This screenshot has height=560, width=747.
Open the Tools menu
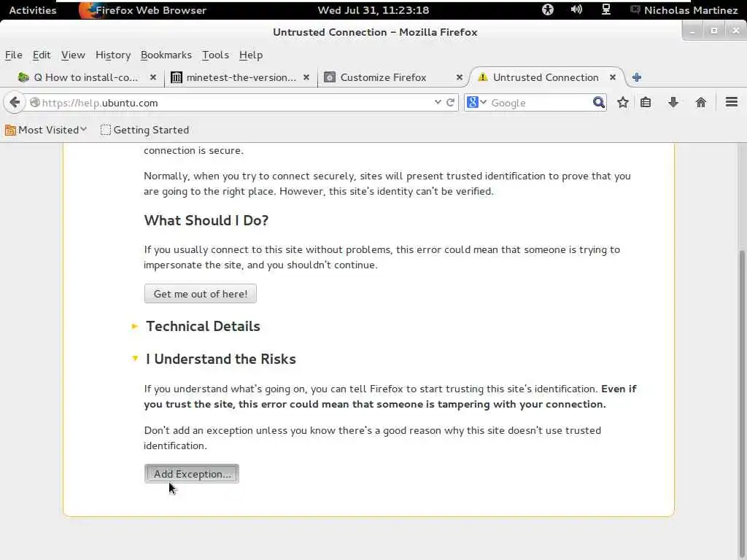[x=215, y=55]
